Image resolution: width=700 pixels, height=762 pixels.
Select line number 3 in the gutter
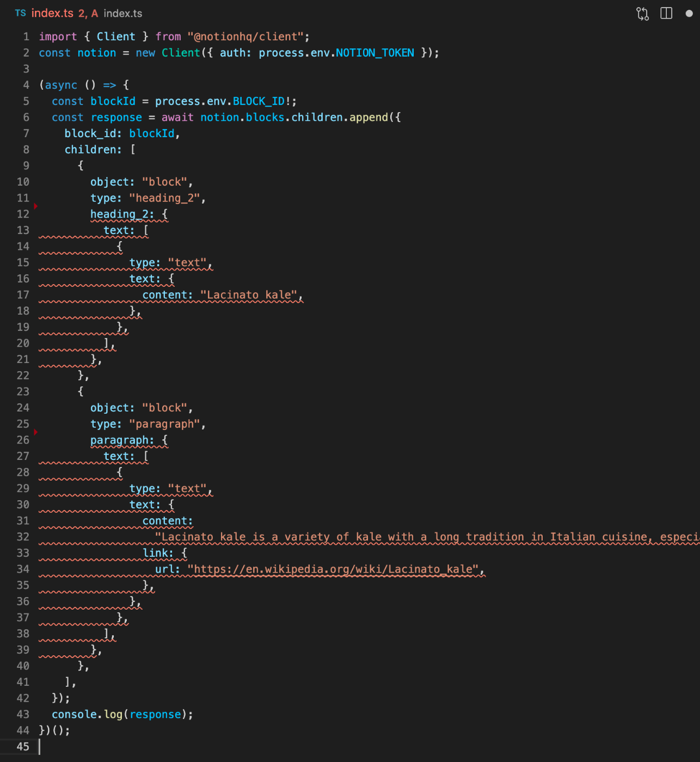point(26,69)
